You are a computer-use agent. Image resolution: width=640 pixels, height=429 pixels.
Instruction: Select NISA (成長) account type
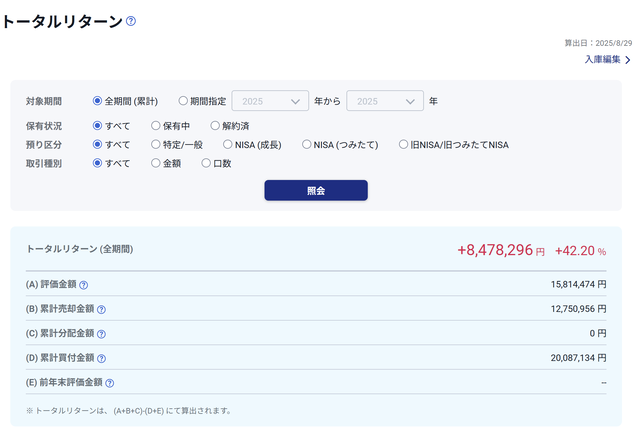tap(227, 145)
